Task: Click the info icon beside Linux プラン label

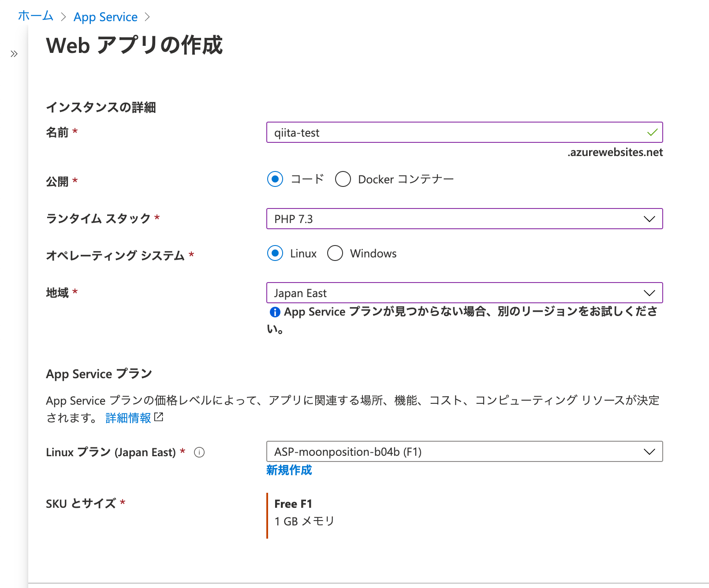Action: (199, 452)
